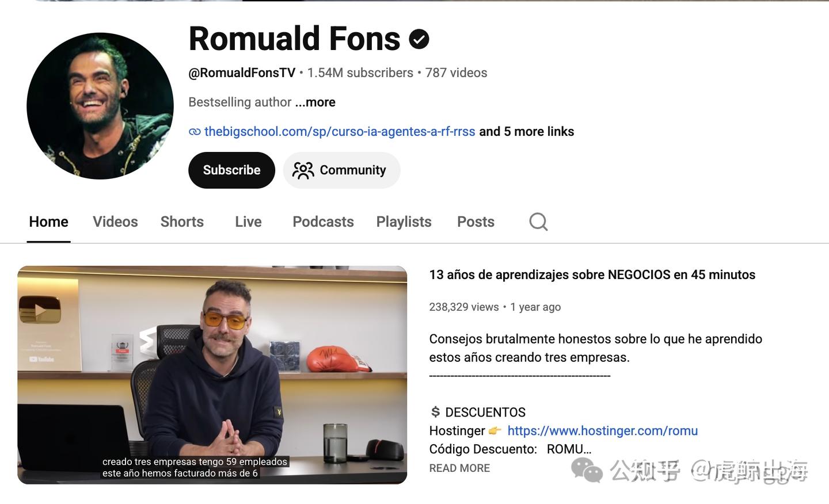Click the dollar sign icon beside DESCUENTOS
Viewport: 829px width, 504px height.
(x=435, y=412)
